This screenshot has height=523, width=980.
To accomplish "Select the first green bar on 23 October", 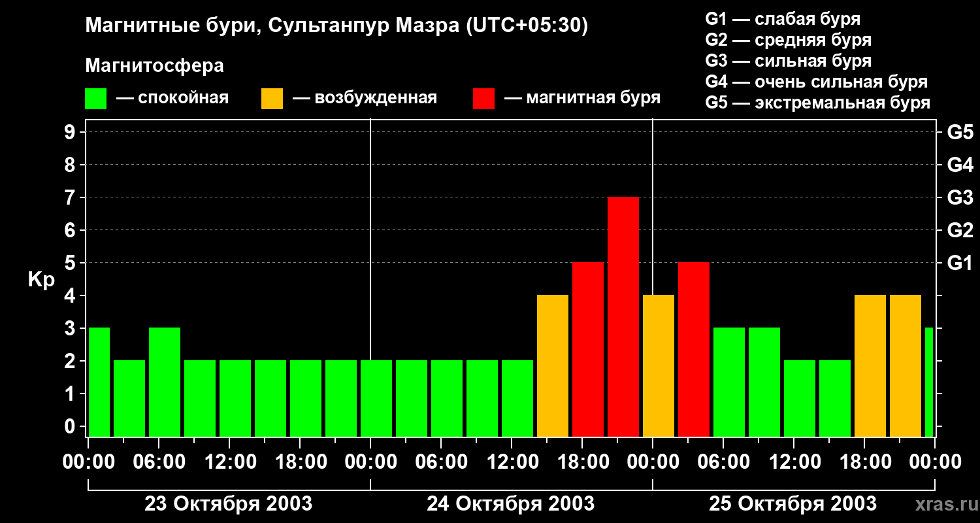I will coord(99,382).
